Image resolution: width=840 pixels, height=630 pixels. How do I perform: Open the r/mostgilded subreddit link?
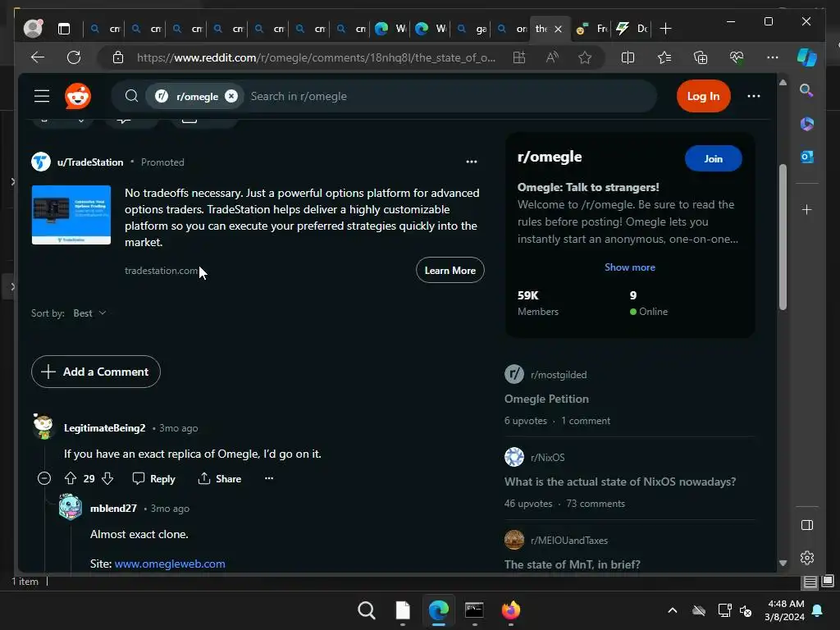pyautogui.click(x=558, y=374)
